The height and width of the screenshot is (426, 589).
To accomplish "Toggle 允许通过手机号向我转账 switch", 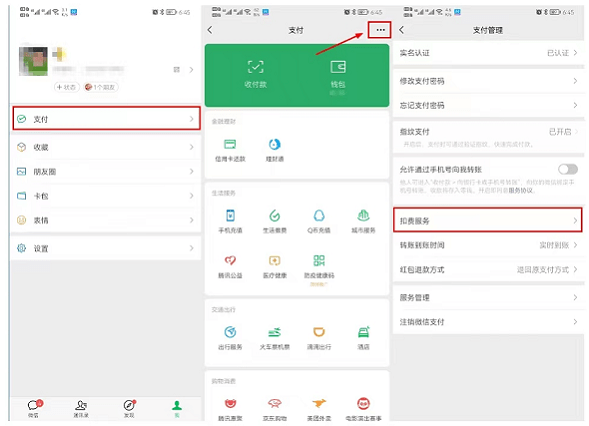I will 568,169.
